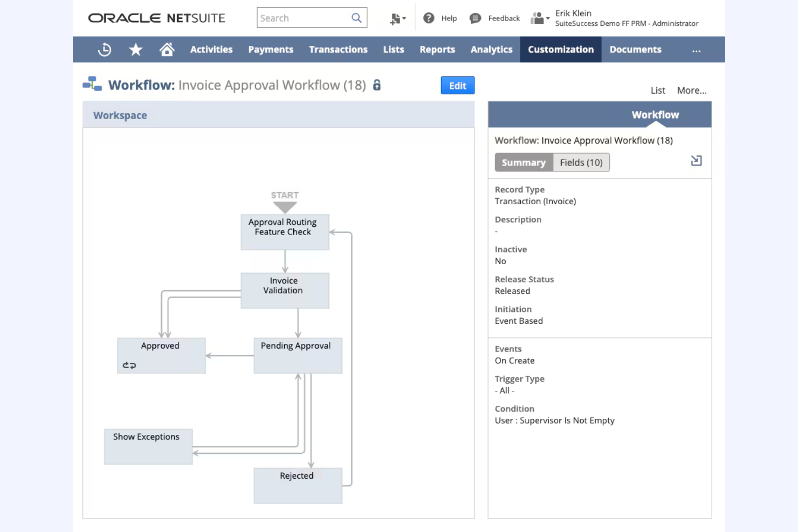Click the condition 'User : Supervisor Is Not Empty'
The image size is (798, 532).
click(555, 420)
